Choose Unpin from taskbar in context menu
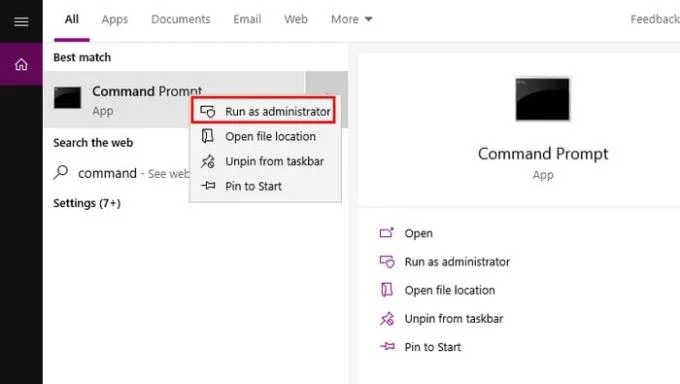The height and width of the screenshot is (384, 680). (x=265, y=161)
